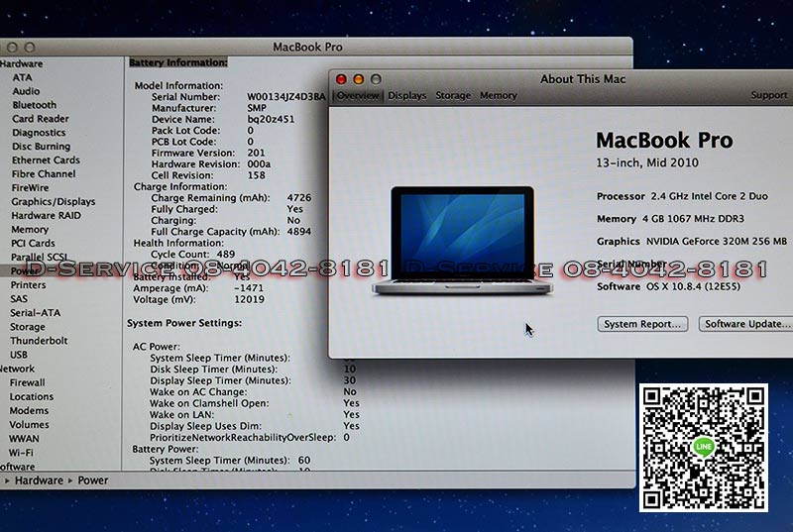793x532 pixels.
Task: Click Full Charge Capacity value 4894
Action: coord(299,232)
